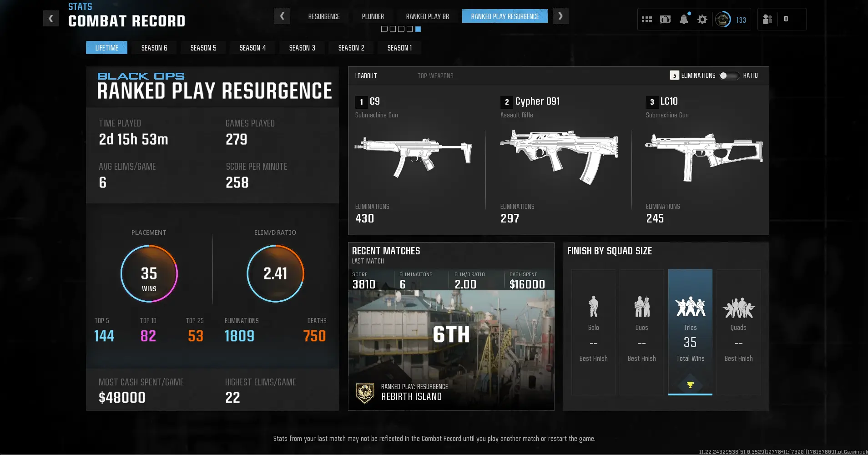The image size is (868, 455).
Task: Click the Top 25 value 53
Action: (x=196, y=336)
